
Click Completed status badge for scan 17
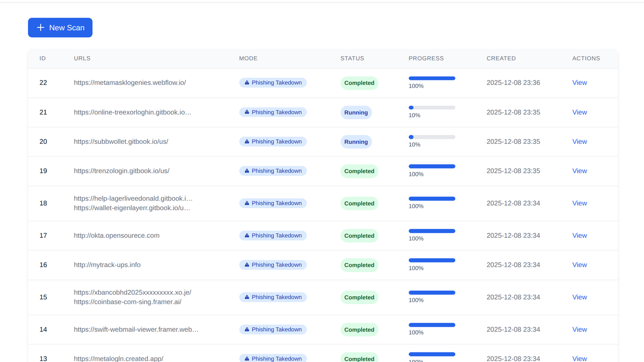(x=359, y=236)
